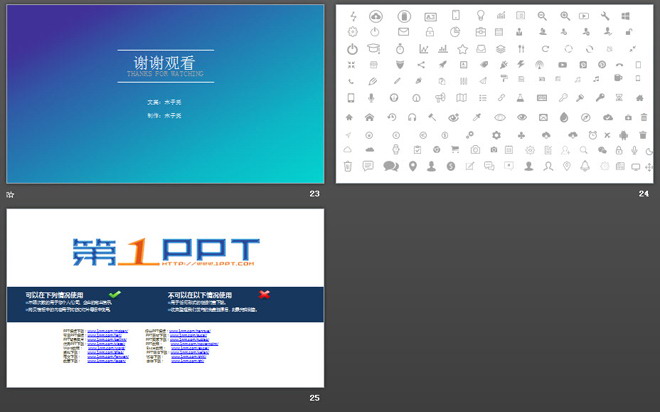Select the icon library slide 24 thumbnail
The image size is (660, 412).
click(x=495, y=94)
